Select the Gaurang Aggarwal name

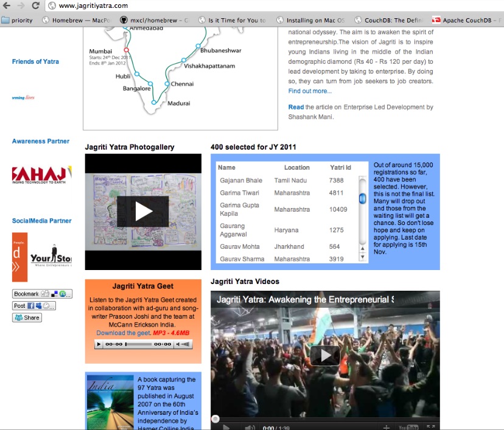[233, 231]
